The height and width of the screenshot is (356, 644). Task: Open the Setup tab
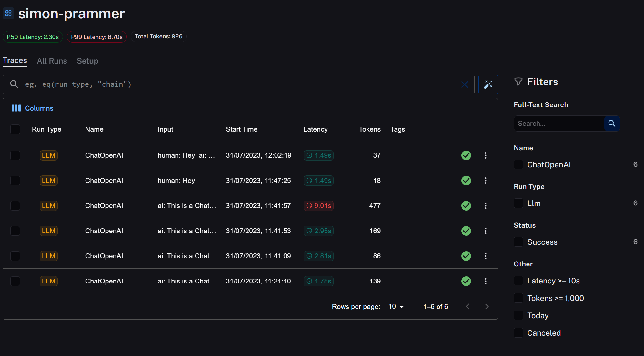87,61
